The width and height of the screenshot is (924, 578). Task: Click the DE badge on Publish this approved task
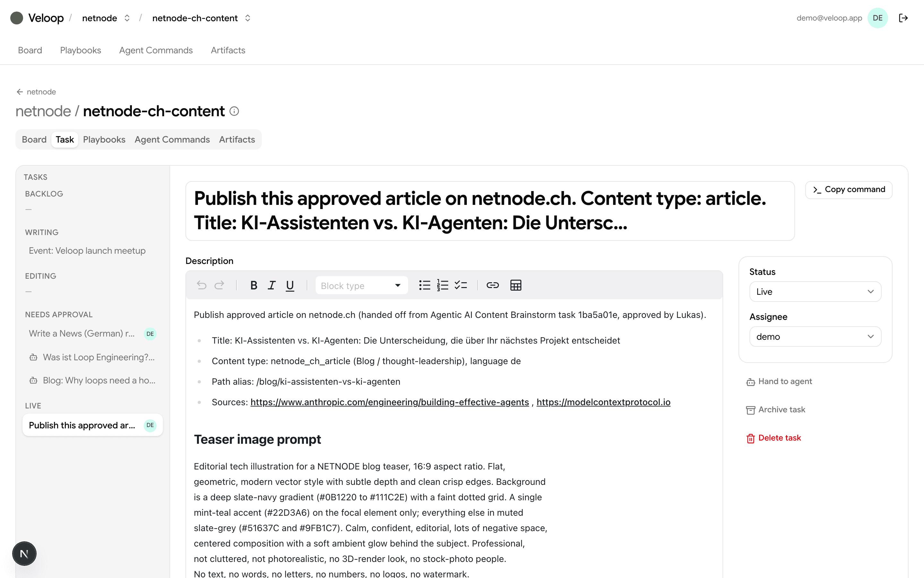[x=150, y=425]
